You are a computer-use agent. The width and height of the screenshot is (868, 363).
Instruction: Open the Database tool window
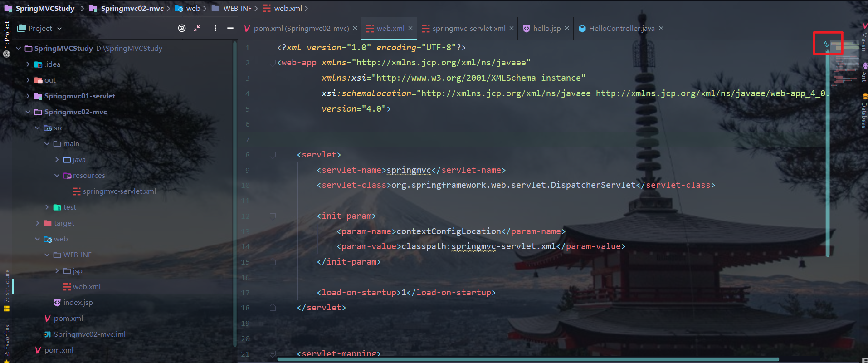pyautogui.click(x=864, y=112)
